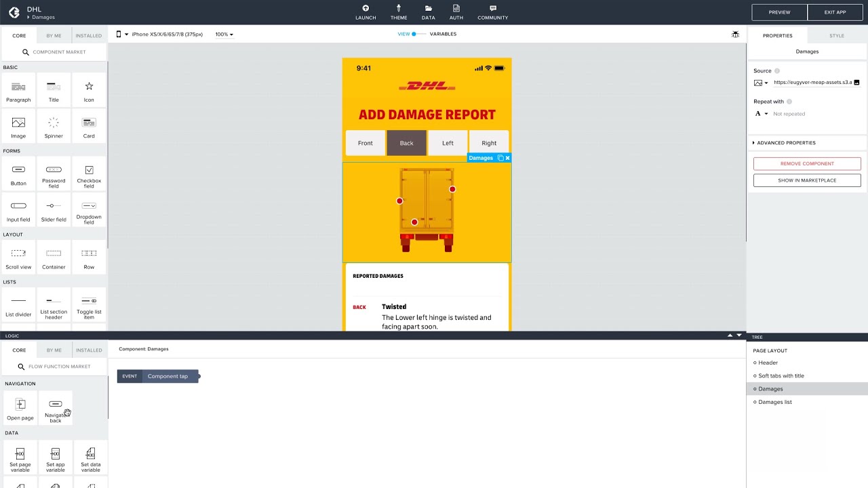
Task: Switch to the Style tab
Action: pos(837,36)
